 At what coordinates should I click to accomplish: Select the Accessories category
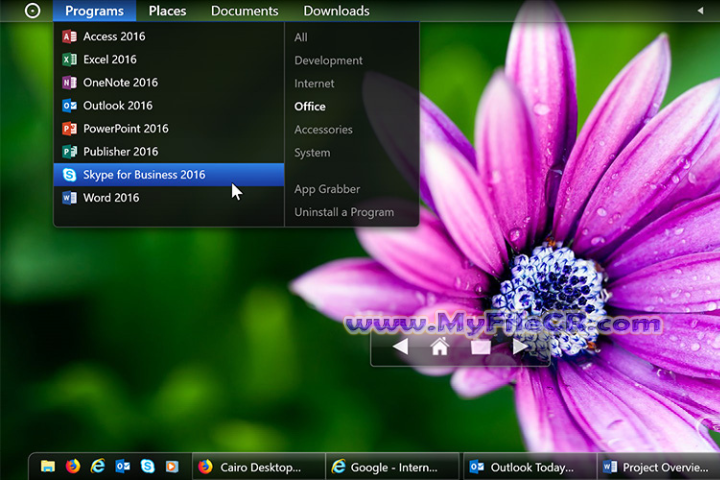(323, 130)
